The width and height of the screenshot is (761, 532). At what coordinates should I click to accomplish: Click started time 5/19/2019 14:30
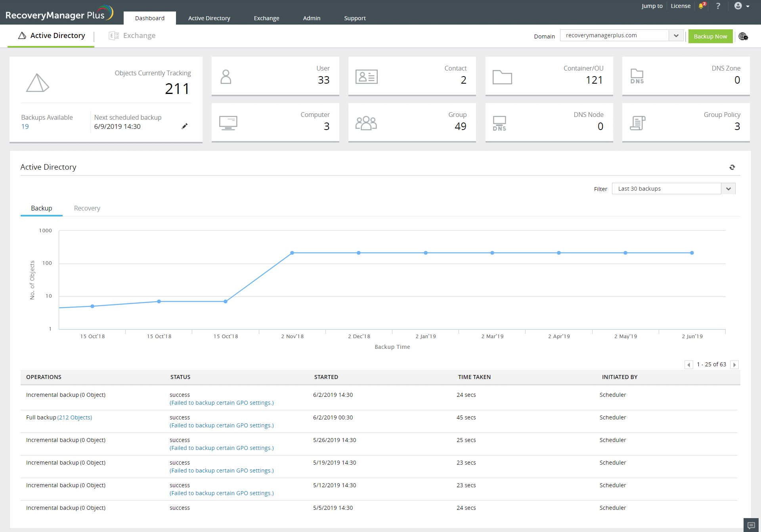[x=335, y=463]
